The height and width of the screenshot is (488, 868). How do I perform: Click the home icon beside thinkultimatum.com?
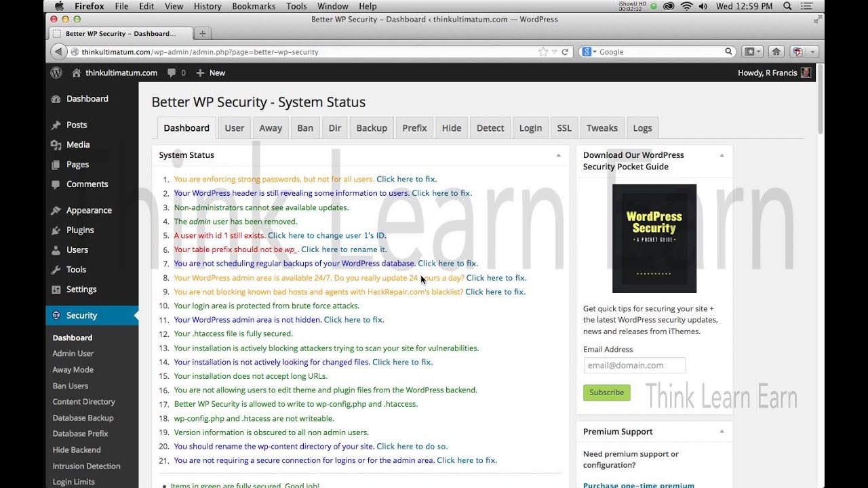click(77, 73)
